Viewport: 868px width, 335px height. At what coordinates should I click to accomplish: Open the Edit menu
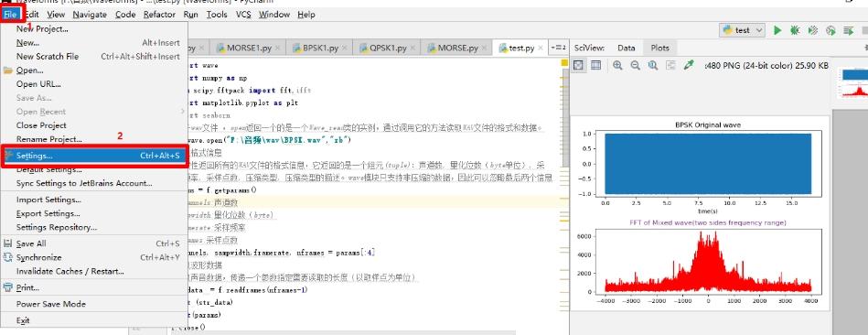tap(32, 15)
